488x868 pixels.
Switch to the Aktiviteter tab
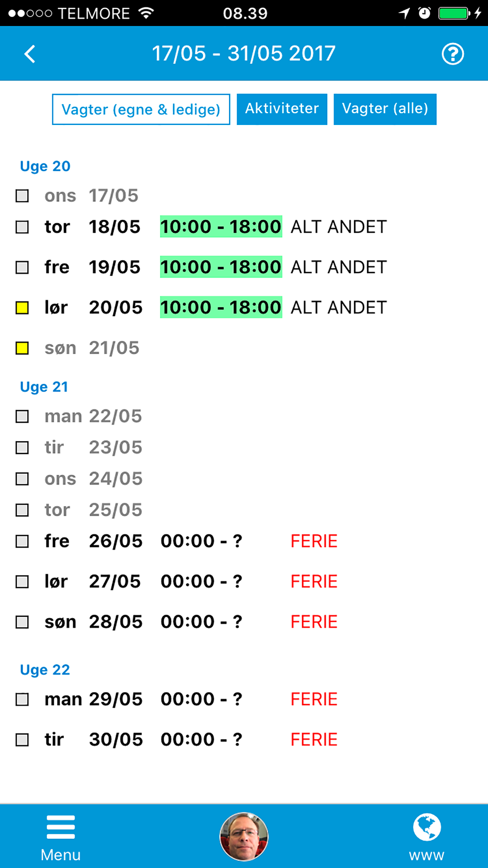[x=282, y=109]
